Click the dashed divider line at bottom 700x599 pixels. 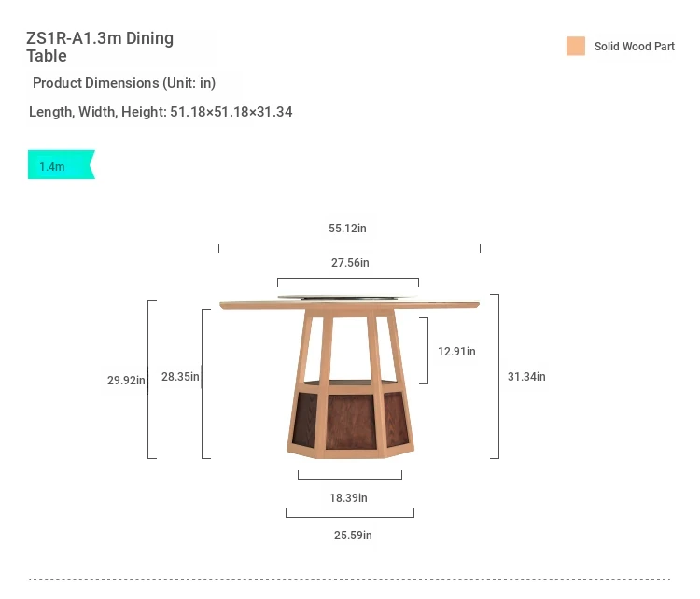[x=350, y=579]
